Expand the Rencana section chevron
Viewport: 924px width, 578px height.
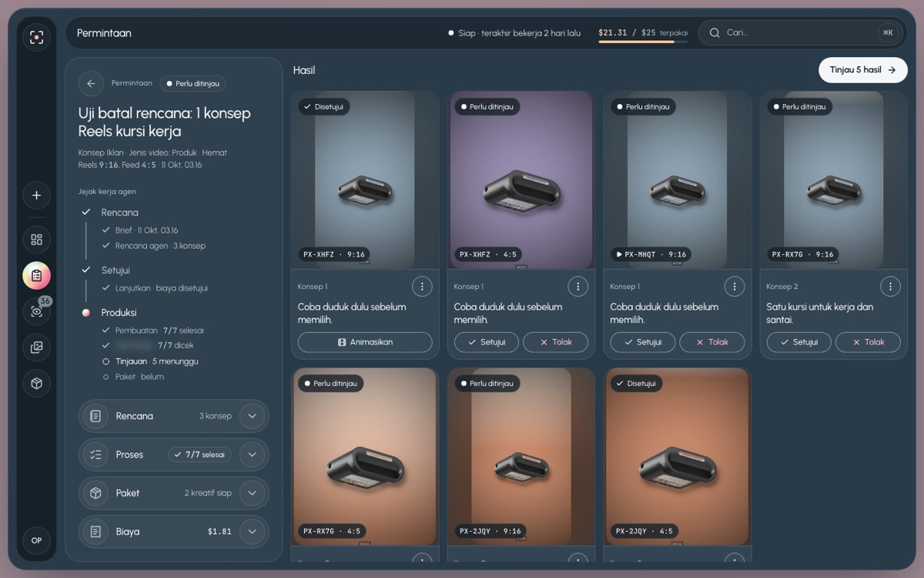(x=252, y=416)
